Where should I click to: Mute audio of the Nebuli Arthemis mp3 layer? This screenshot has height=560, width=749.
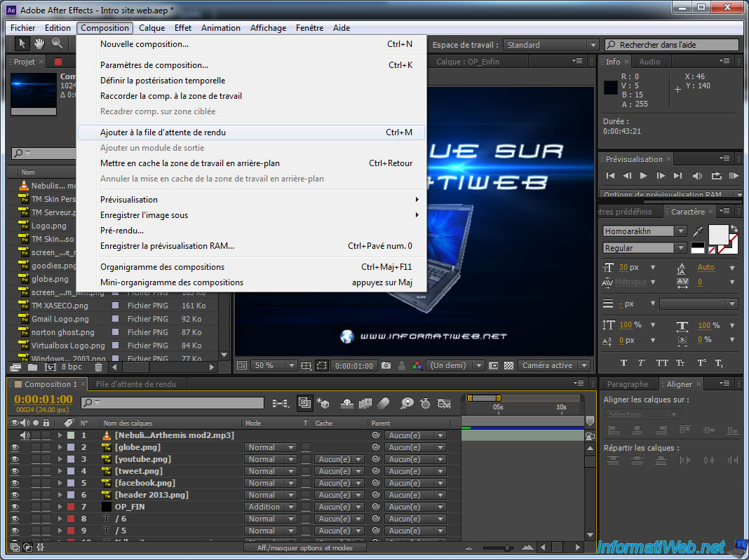pyautogui.click(x=25, y=435)
